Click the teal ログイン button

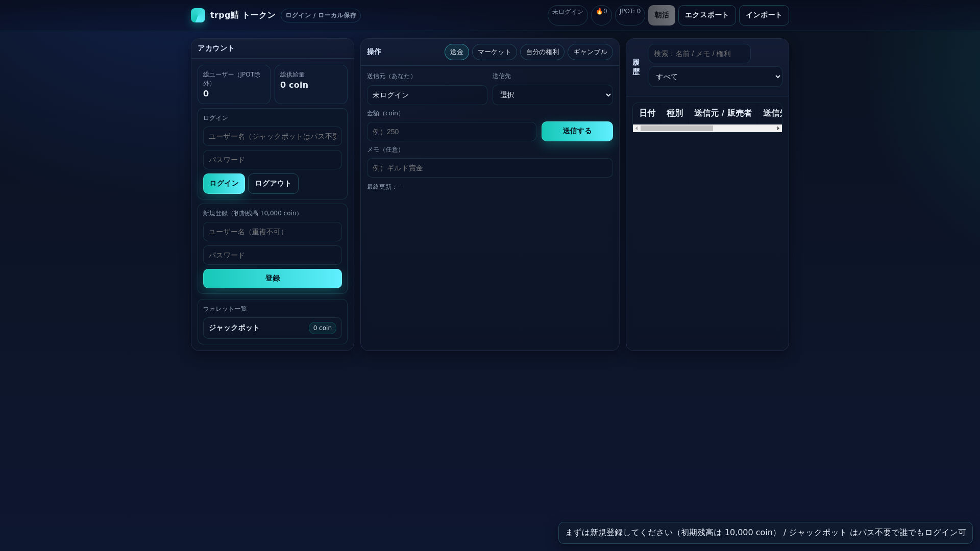coord(224,184)
